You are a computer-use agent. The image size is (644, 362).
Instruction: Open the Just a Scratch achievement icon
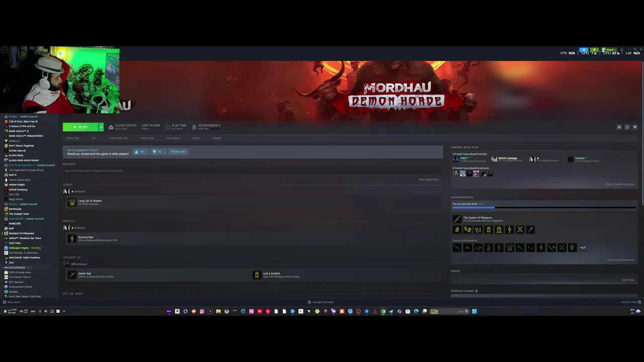[257, 275]
